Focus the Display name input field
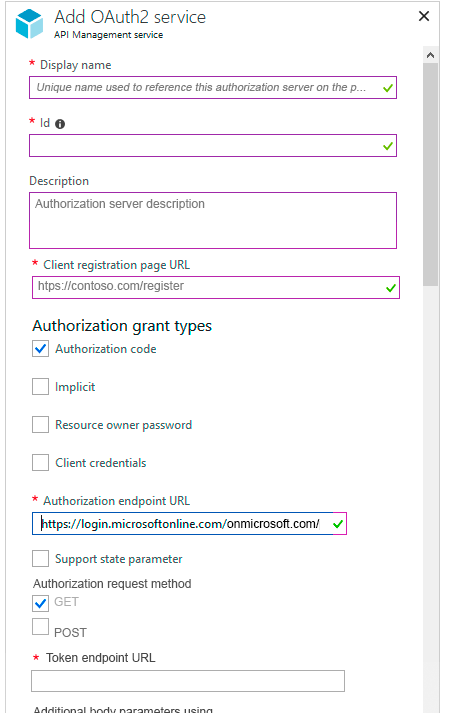452x713 pixels. coord(213,87)
